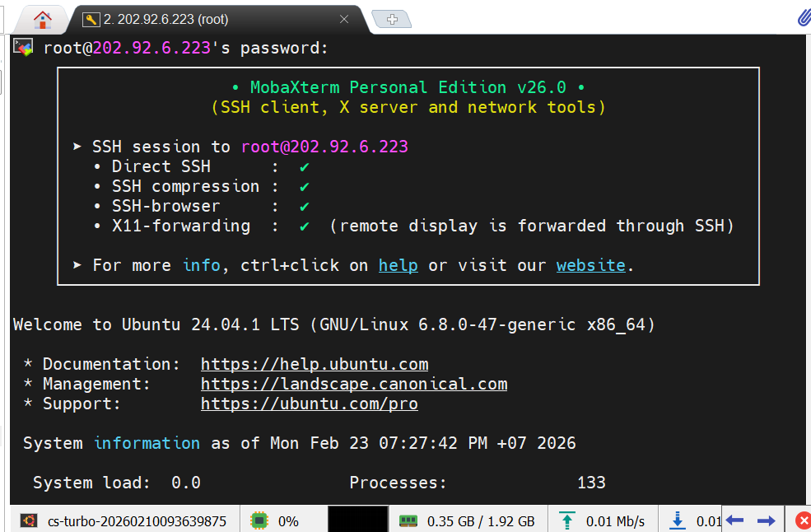The width and height of the screenshot is (811, 532).
Task: Open a new tab with plus button
Action: (x=392, y=20)
